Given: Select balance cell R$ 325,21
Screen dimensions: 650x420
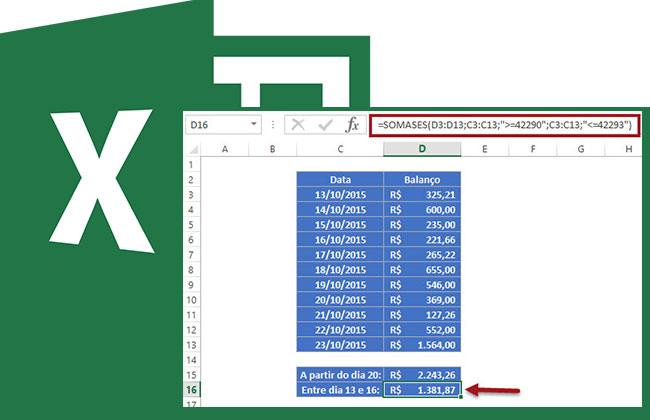Looking at the screenshot, I should coord(422,194).
